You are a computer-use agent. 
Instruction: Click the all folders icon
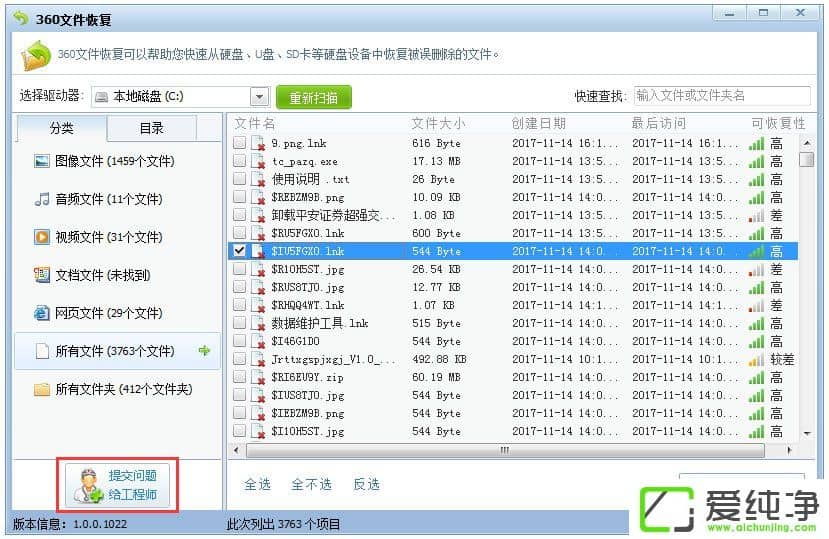[x=42, y=389]
